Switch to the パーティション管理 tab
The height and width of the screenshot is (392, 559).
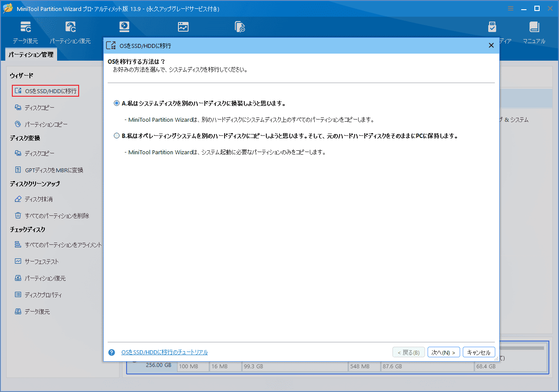click(x=31, y=55)
